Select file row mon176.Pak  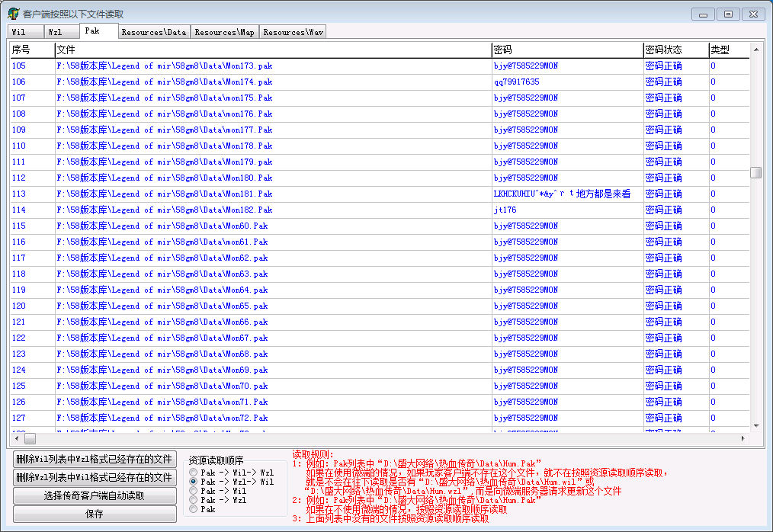[380, 114]
